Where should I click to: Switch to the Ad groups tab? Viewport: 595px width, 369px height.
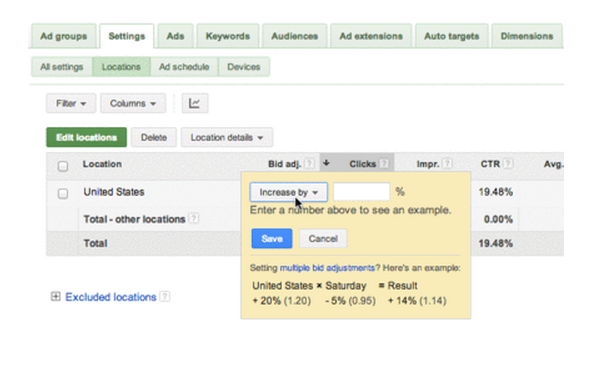(64, 36)
